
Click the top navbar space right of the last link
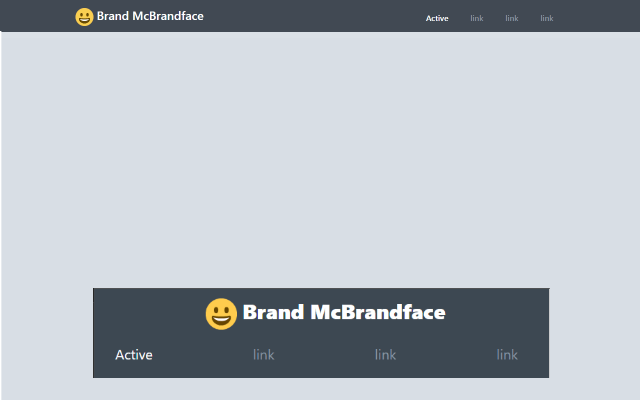[597, 16]
